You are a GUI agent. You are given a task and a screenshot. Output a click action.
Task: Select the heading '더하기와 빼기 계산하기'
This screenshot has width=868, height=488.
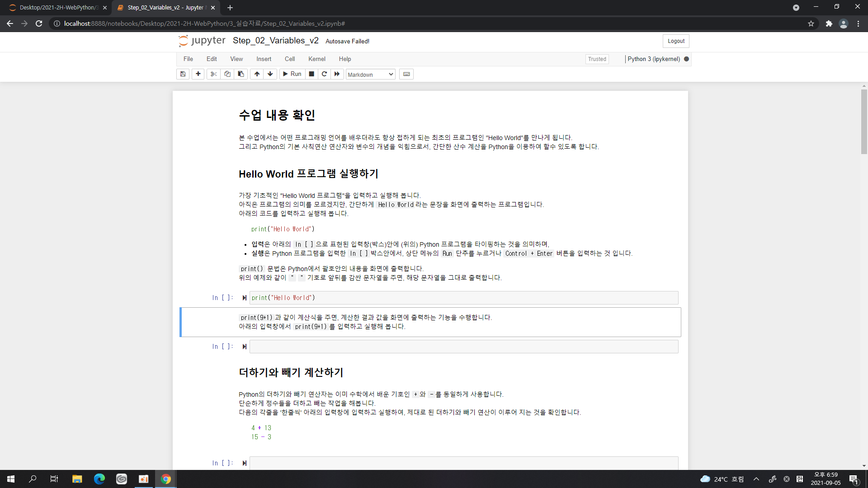(x=291, y=372)
